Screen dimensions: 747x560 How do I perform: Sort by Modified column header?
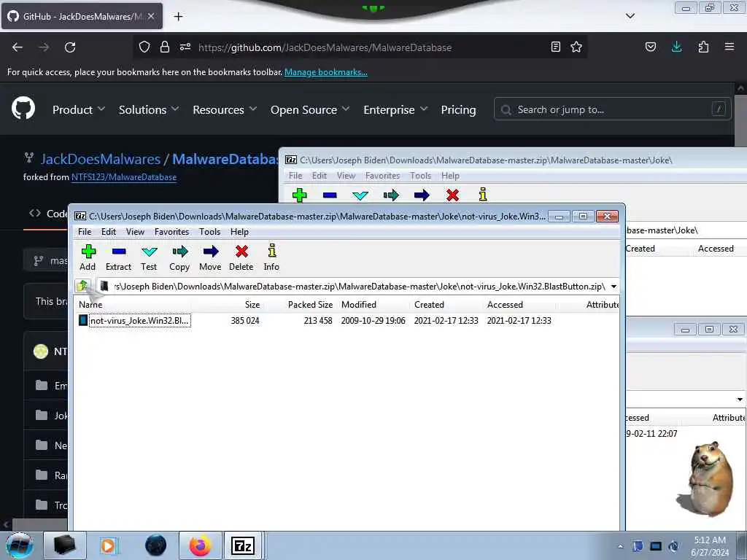coord(359,305)
